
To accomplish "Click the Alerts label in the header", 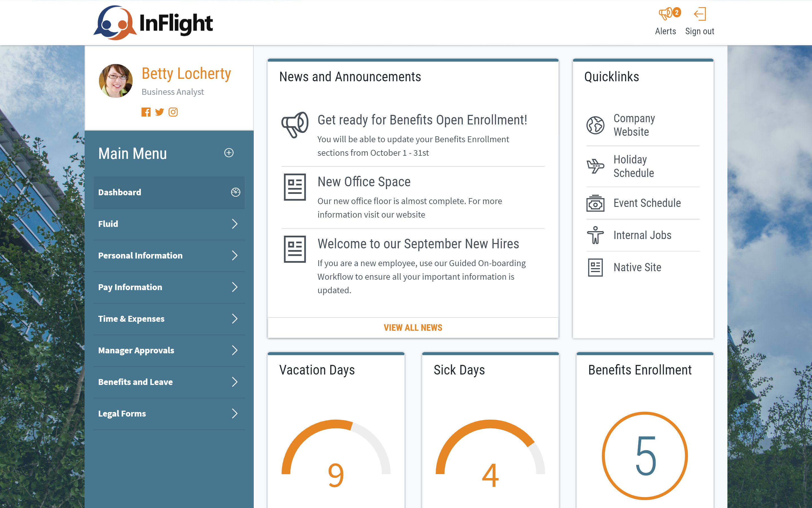I will [665, 31].
